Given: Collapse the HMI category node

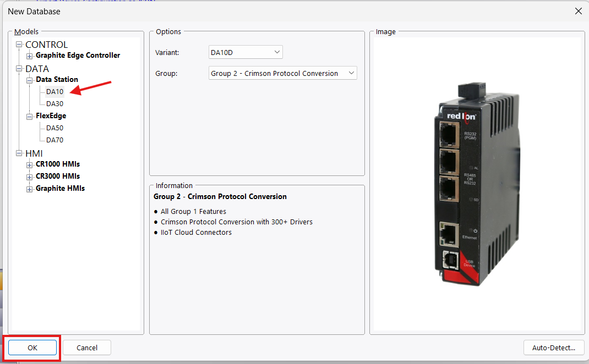Looking at the screenshot, I should pos(19,153).
